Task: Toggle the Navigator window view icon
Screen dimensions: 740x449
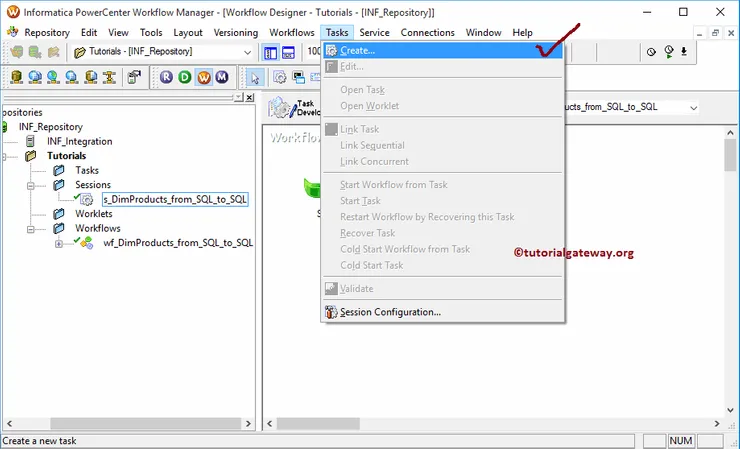Action: [270, 52]
